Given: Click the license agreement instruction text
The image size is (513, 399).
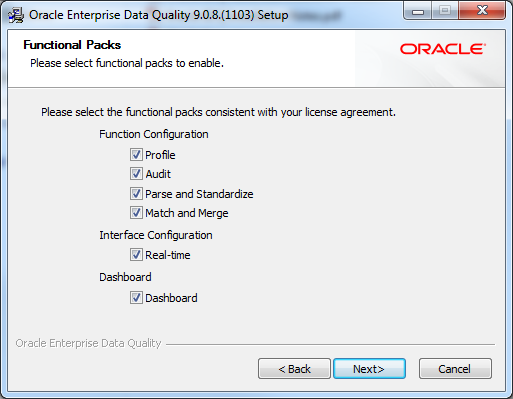Looking at the screenshot, I should (x=218, y=112).
